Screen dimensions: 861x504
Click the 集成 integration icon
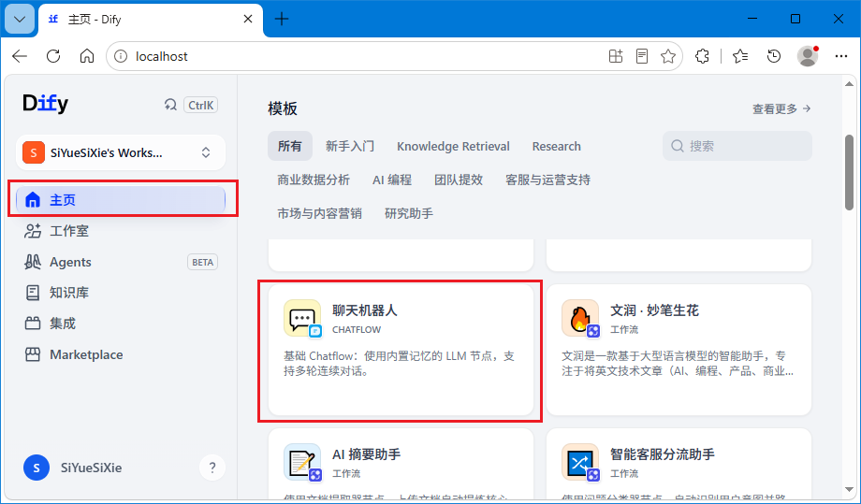tap(33, 324)
